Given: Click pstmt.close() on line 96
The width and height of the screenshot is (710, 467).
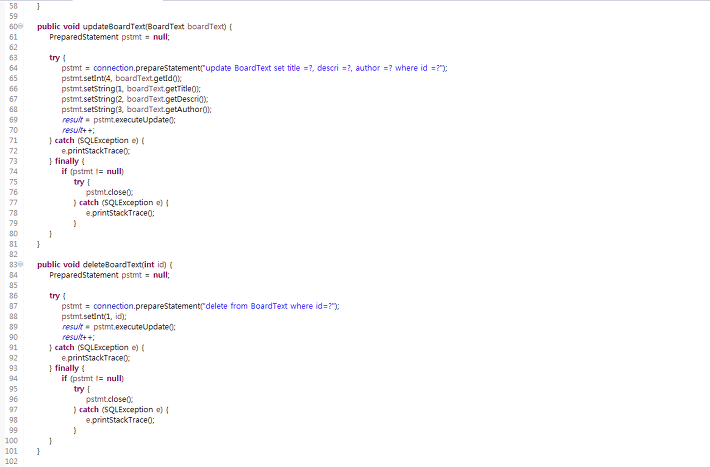Looking at the screenshot, I should click(110, 399).
